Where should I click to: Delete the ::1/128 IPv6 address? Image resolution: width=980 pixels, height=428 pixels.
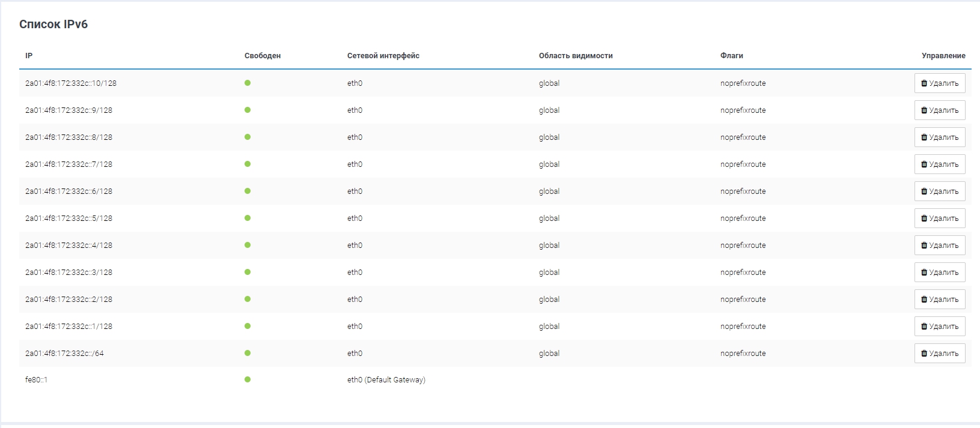tap(939, 327)
